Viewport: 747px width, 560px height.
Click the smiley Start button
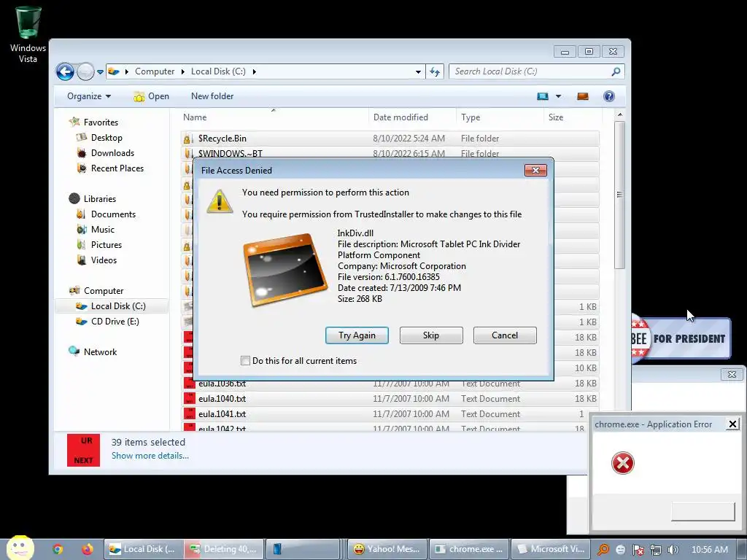[x=20, y=548]
